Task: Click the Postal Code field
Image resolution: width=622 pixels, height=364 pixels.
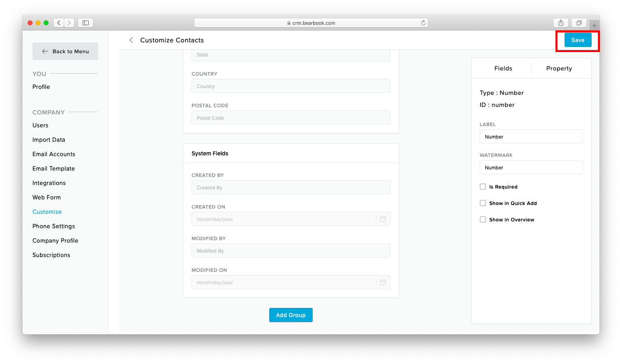Action: pyautogui.click(x=291, y=118)
